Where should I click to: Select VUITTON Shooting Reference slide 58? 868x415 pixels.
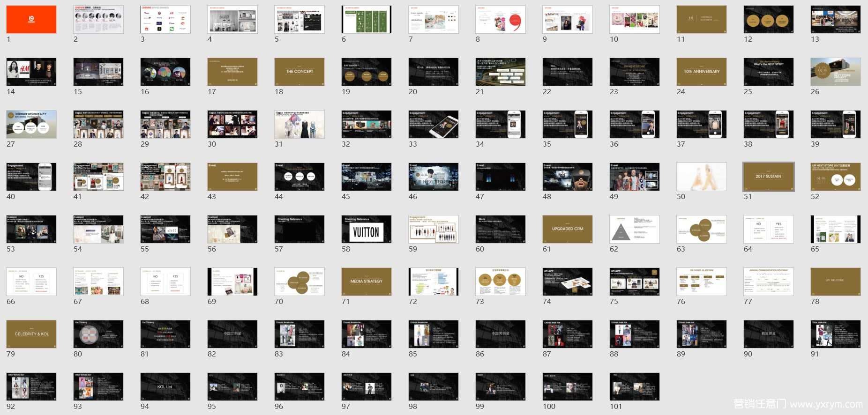(367, 229)
